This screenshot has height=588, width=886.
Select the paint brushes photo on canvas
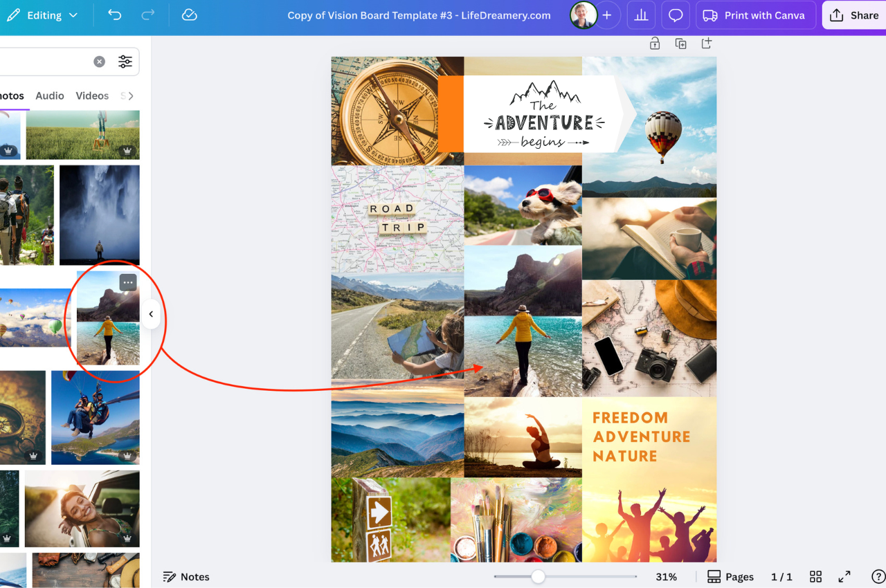pos(516,520)
